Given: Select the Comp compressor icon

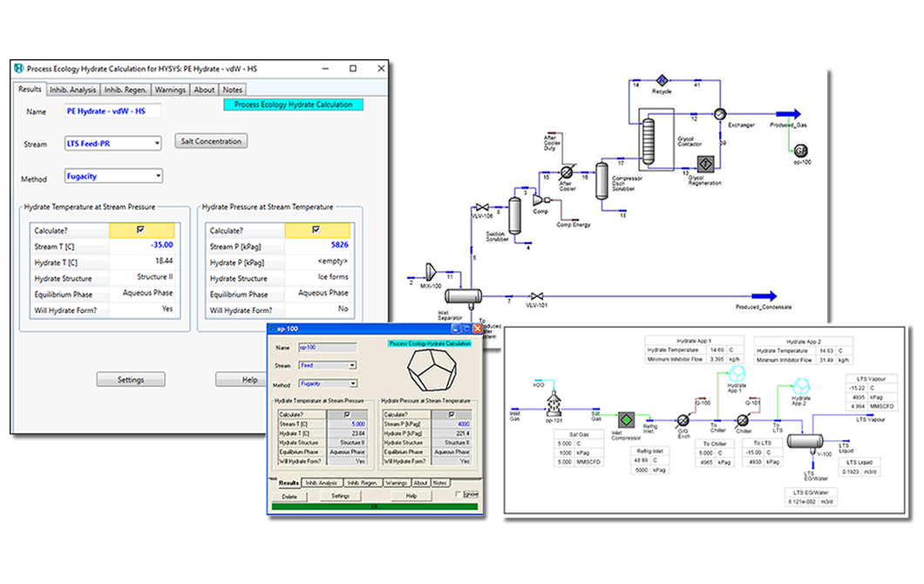Looking at the screenshot, I should click(x=540, y=200).
